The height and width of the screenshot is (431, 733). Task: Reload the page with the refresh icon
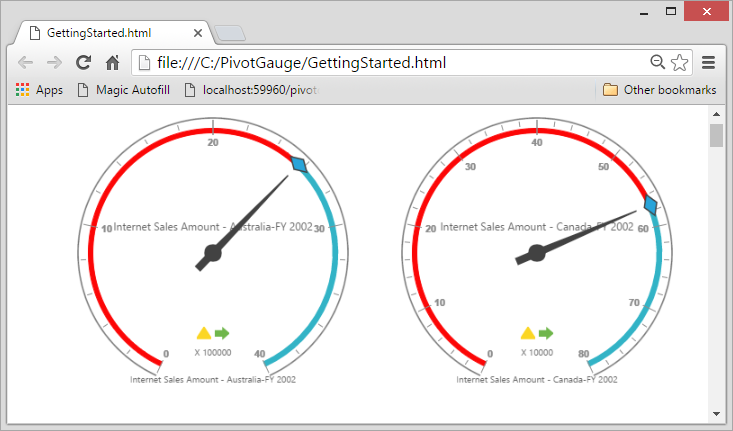point(85,62)
